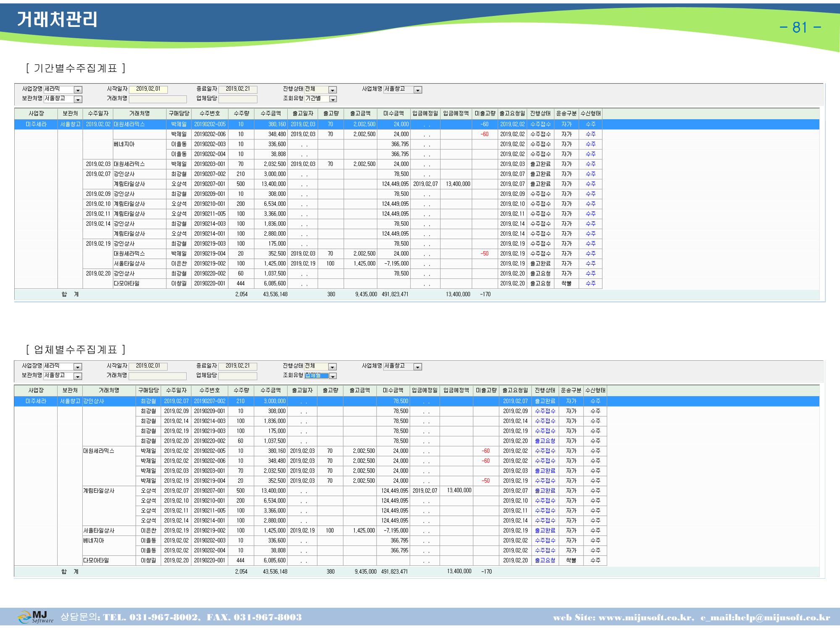Click 거래처명 field in 업체별수주집계표 panel

pos(158,376)
